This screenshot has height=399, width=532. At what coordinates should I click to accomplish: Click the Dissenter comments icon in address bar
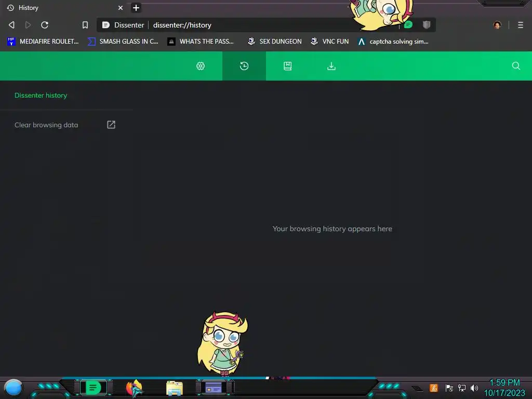(408, 24)
